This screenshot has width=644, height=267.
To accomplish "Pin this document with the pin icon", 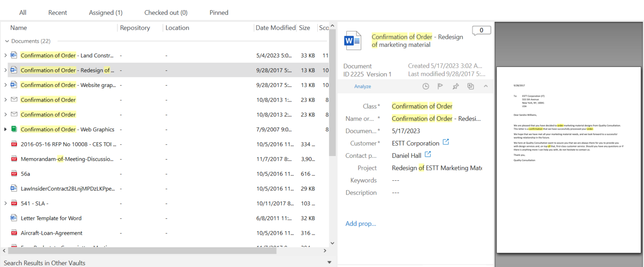I will coord(455,86).
